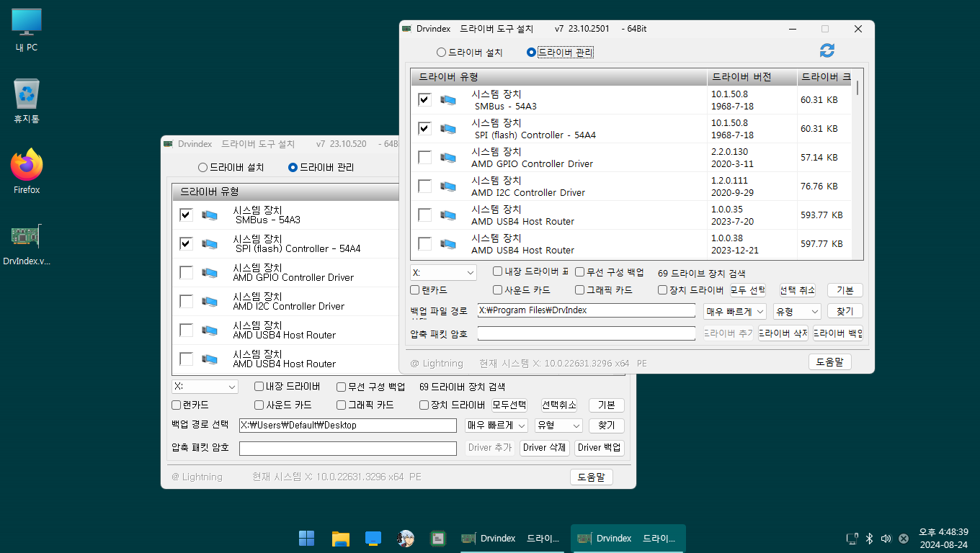Click 도움말 button in back window
This screenshot has width=980, height=553.
click(x=592, y=477)
